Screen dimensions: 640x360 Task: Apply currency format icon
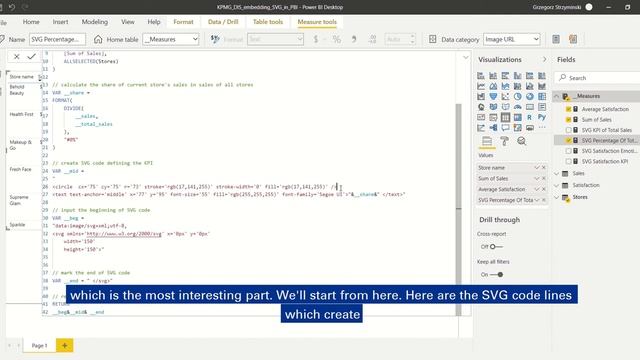click(316, 39)
